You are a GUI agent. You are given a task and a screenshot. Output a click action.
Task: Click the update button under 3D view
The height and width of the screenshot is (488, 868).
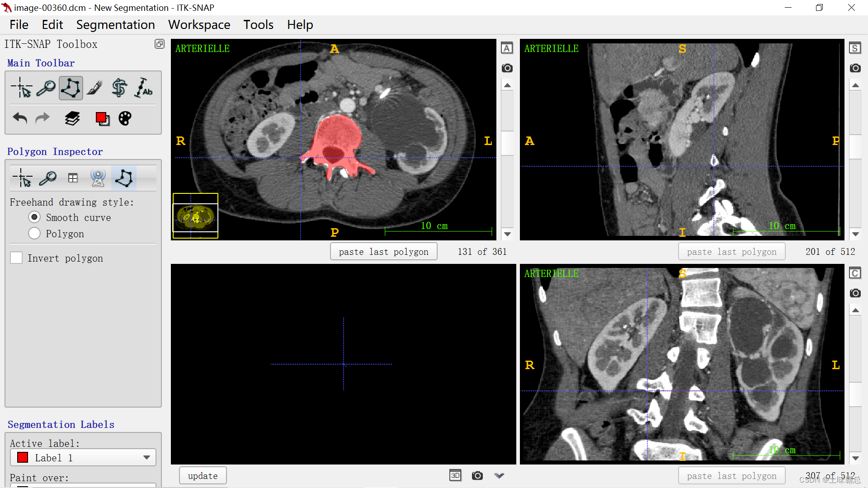point(203,475)
